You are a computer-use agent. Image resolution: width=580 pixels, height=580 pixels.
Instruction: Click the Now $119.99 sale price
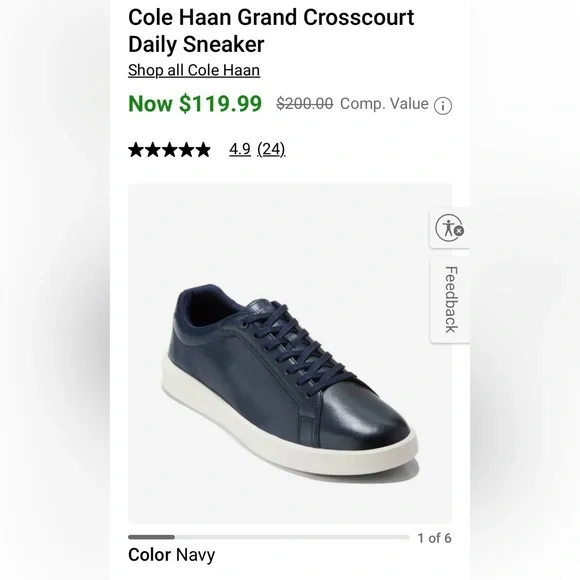pos(195,104)
